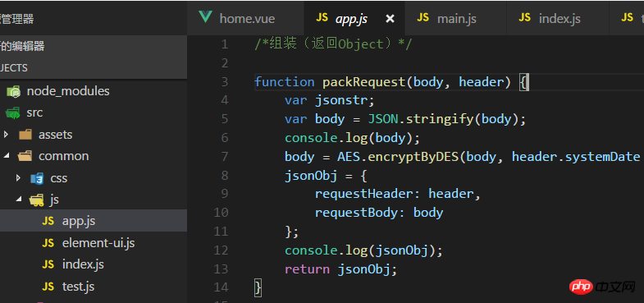Click the css folder icon
The image size is (644, 303).
coord(38,178)
